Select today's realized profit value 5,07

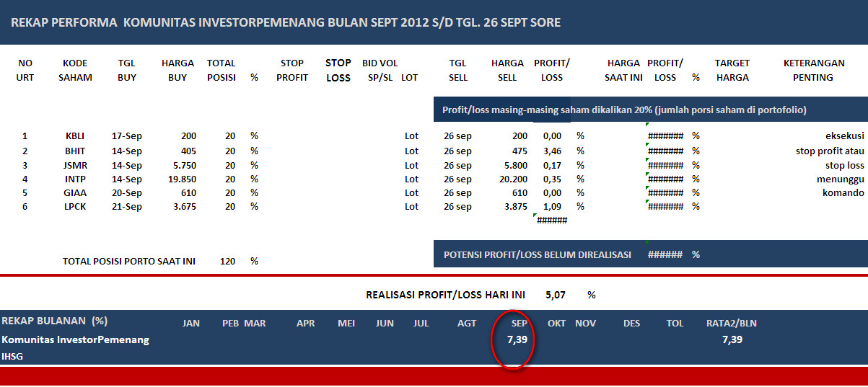[x=556, y=295]
